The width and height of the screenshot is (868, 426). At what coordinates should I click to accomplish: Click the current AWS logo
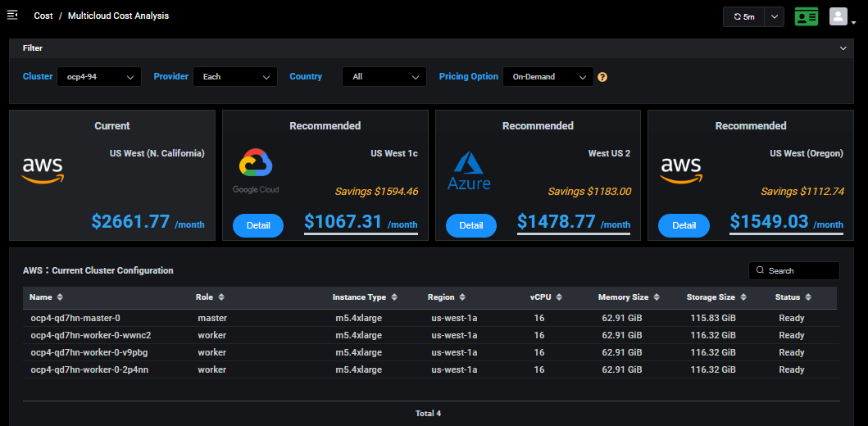tap(43, 170)
